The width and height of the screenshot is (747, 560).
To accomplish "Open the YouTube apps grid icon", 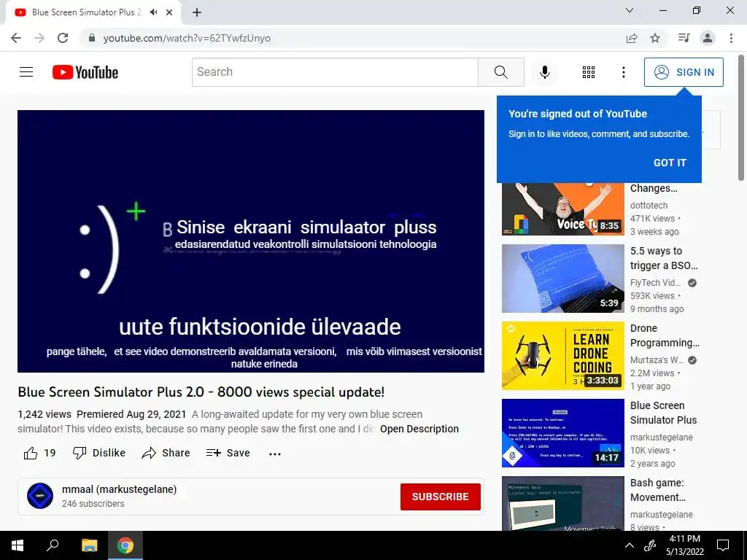I will [589, 72].
